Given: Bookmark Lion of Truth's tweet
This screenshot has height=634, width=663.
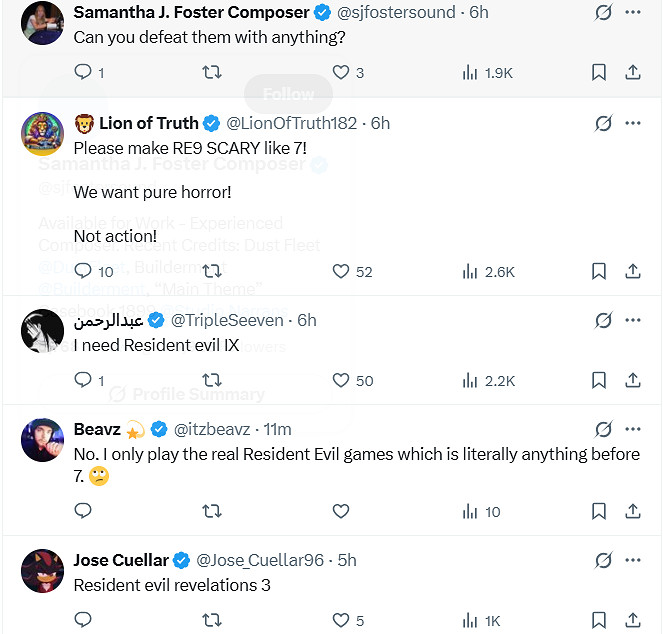Looking at the screenshot, I should pos(598,271).
